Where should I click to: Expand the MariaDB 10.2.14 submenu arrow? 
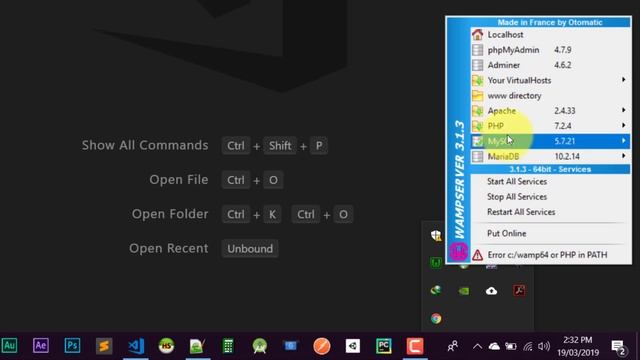pyautogui.click(x=624, y=156)
